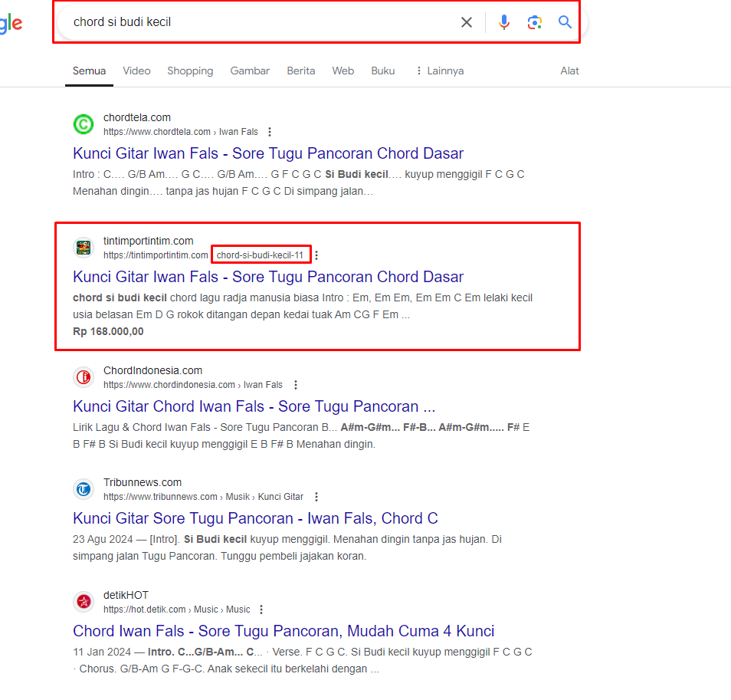Open Google Lens image search icon
Viewport: 731px width, 700px height.
click(x=535, y=22)
